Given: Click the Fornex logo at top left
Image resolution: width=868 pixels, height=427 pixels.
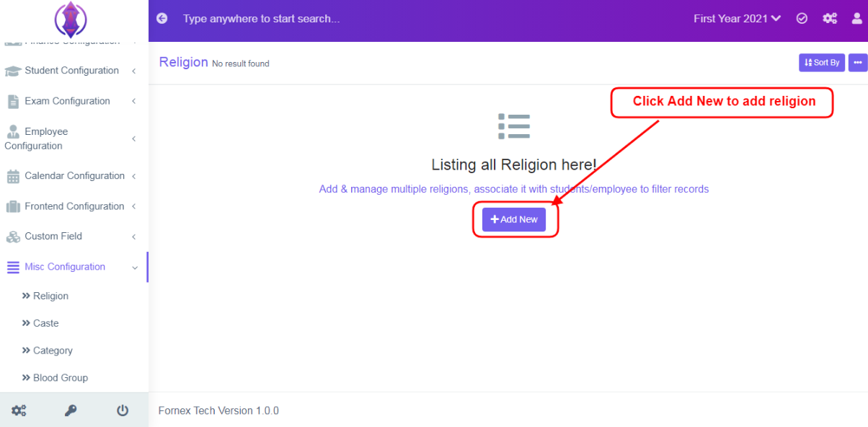Looking at the screenshot, I should (71, 20).
